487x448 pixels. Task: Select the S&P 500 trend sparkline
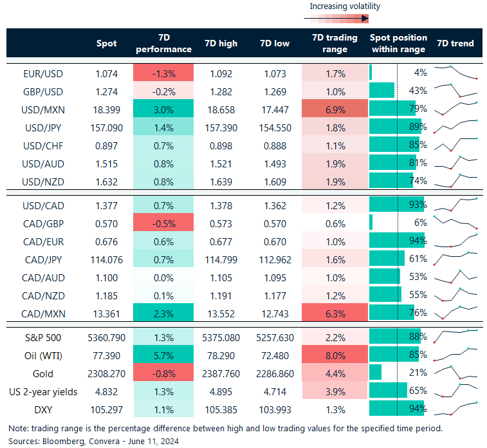(455, 336)
